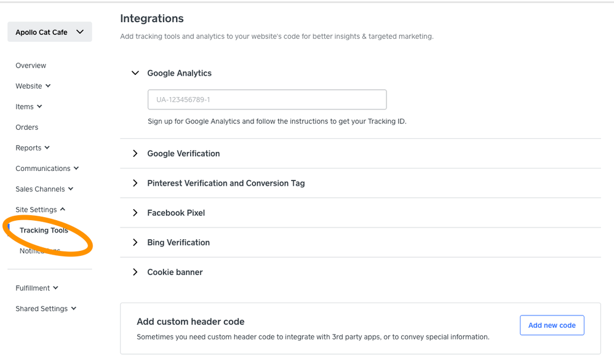Go to Orders in the sidebar
Viewport: 614px width, 364px height.
click(x=27, y=127)
